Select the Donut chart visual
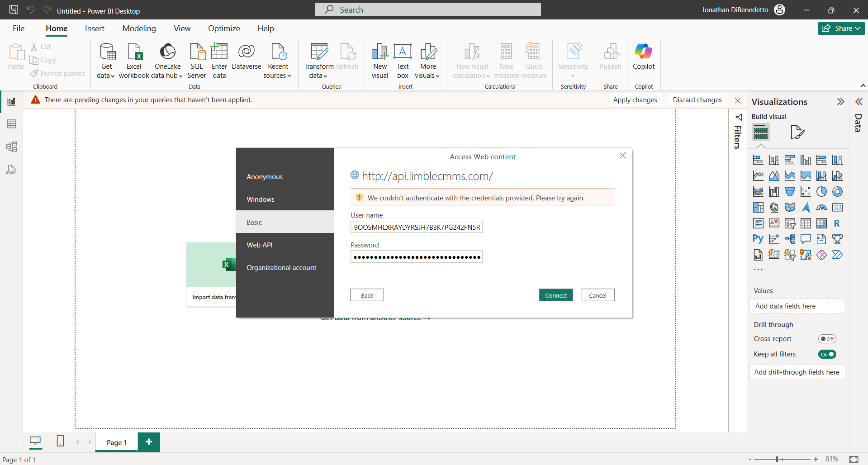The image size is (868, 465). [837, 192]
